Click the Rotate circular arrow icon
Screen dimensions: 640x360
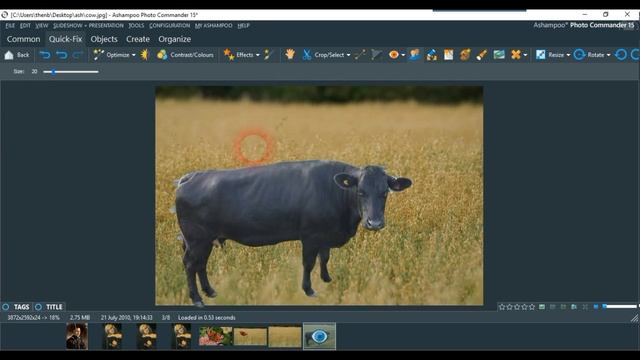click(579, 55)
